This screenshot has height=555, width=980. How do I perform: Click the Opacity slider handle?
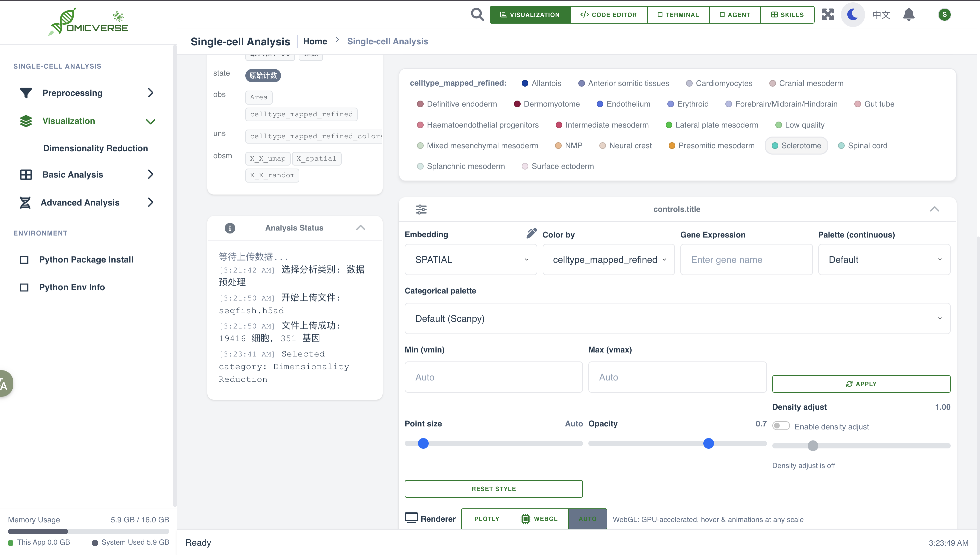point(708,443)
